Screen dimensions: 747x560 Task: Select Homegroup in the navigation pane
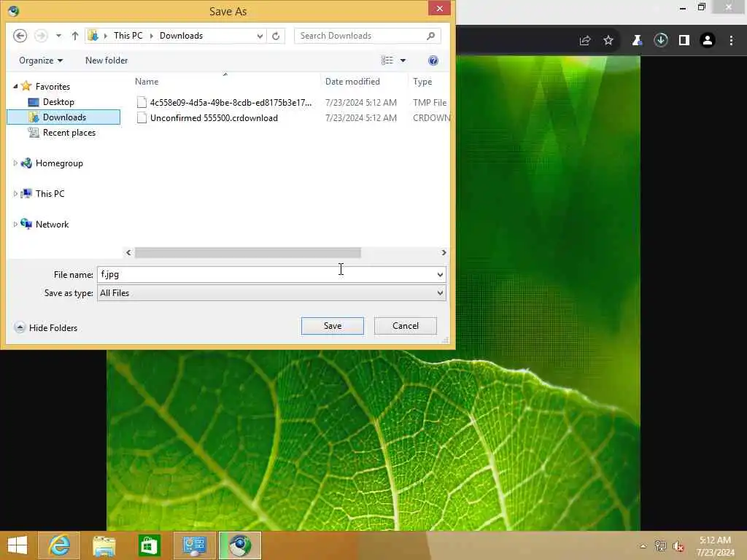pyautogui.click(x=59, y=163)
